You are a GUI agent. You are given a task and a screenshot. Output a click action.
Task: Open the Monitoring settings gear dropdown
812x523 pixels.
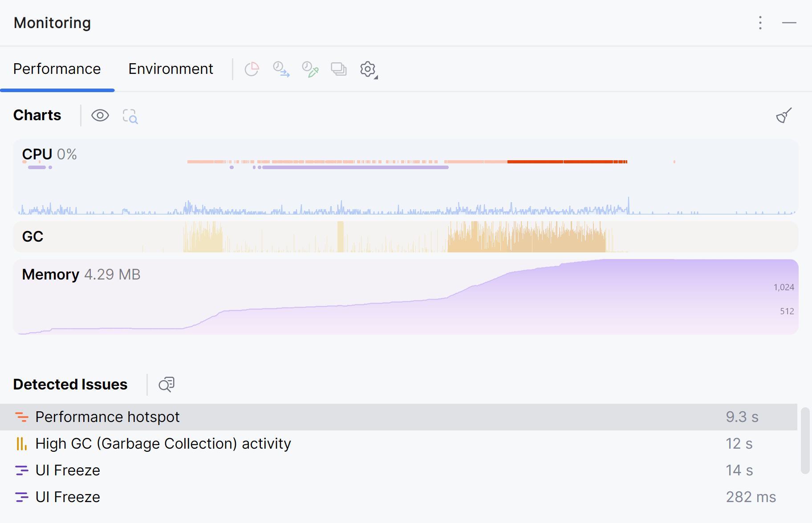[x=368, y=69]
